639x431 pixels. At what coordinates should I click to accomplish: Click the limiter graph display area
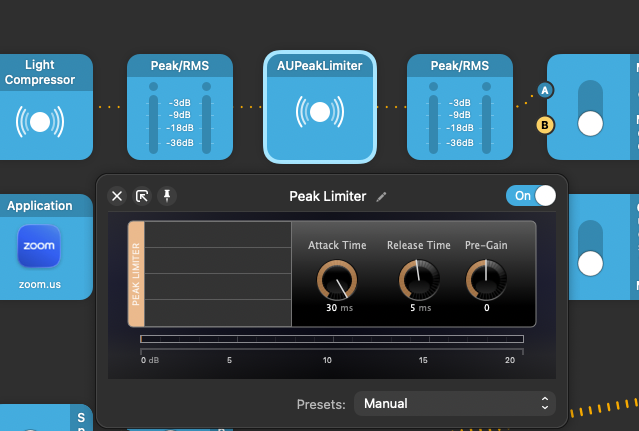218,274
